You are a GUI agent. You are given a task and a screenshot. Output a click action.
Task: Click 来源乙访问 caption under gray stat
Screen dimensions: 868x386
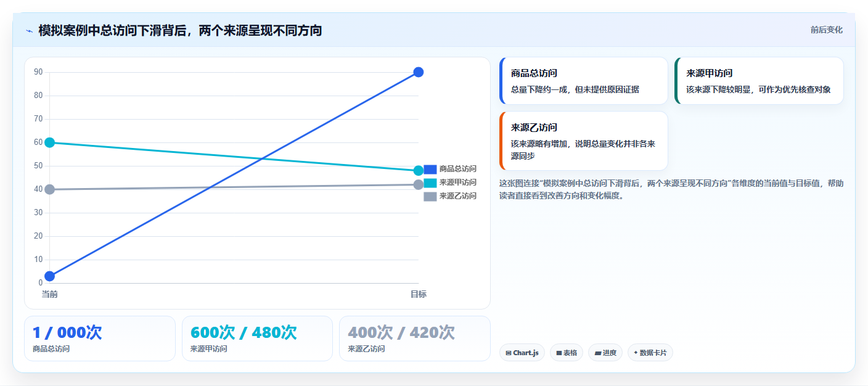(366, 349)
